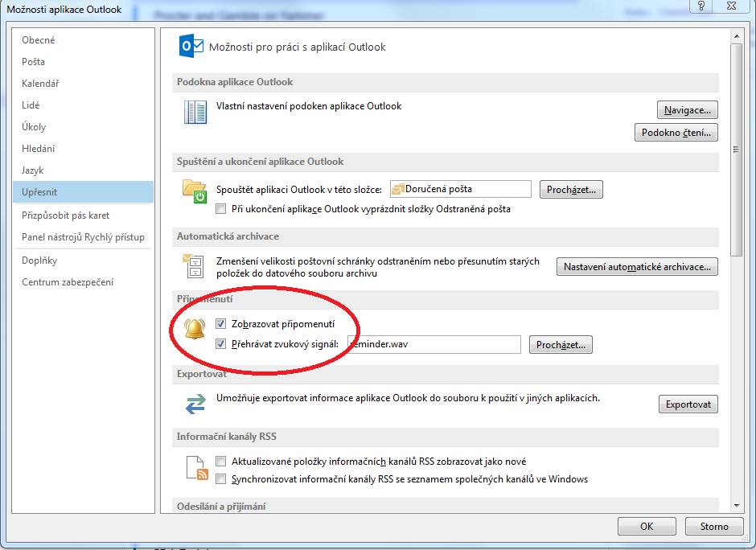Viewport: 756px width, 550px height.
Task: Confirm with the OK button
Action: [x=647, y=527]
